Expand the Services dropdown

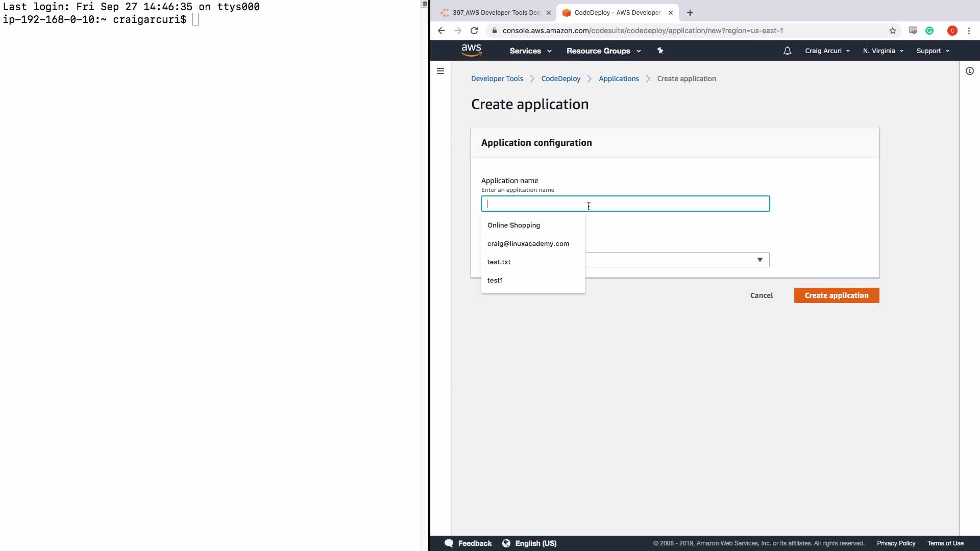530,51
